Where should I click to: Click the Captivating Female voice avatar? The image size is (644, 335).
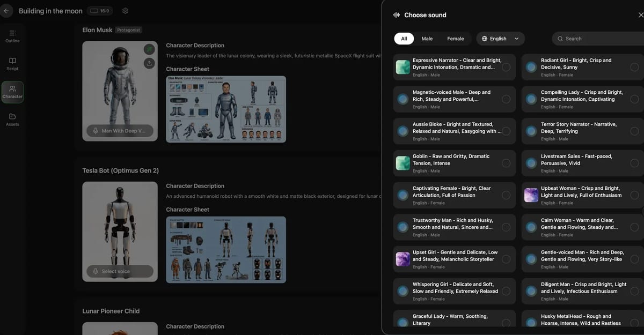[x=403, y=195]
